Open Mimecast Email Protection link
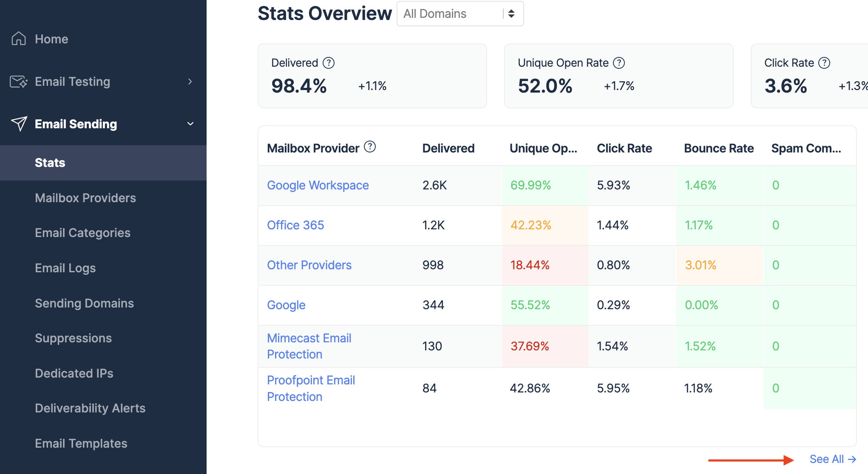 tap(309, 346)
